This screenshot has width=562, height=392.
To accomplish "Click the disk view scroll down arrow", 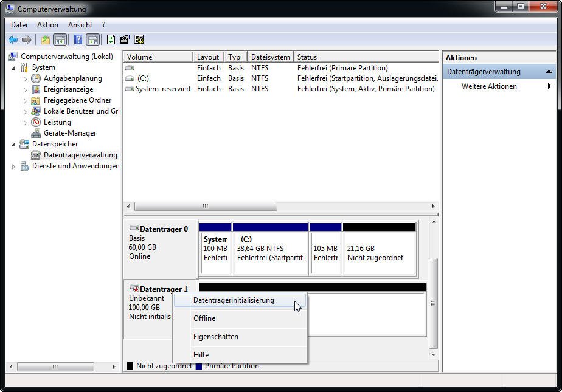I will coord(433,354).
